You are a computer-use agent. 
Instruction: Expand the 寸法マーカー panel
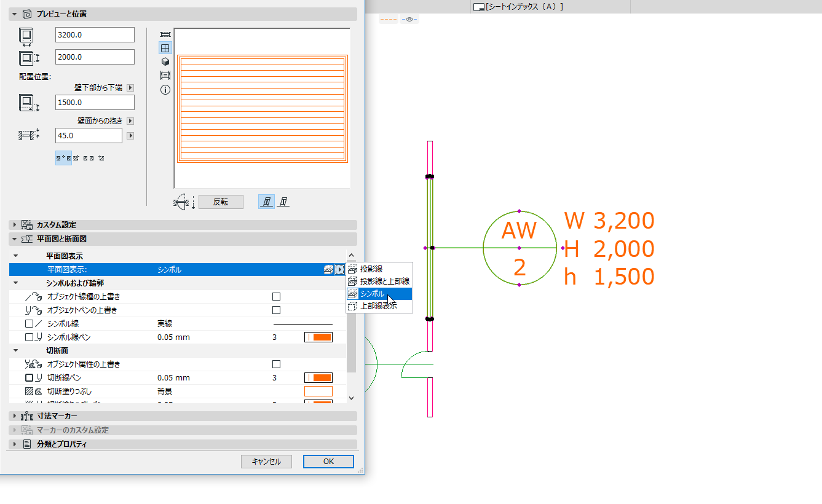point(15,416)
